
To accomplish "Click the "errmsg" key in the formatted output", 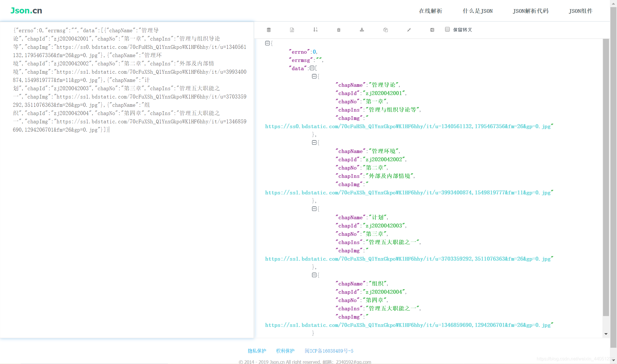I will [x=301, y=60].
